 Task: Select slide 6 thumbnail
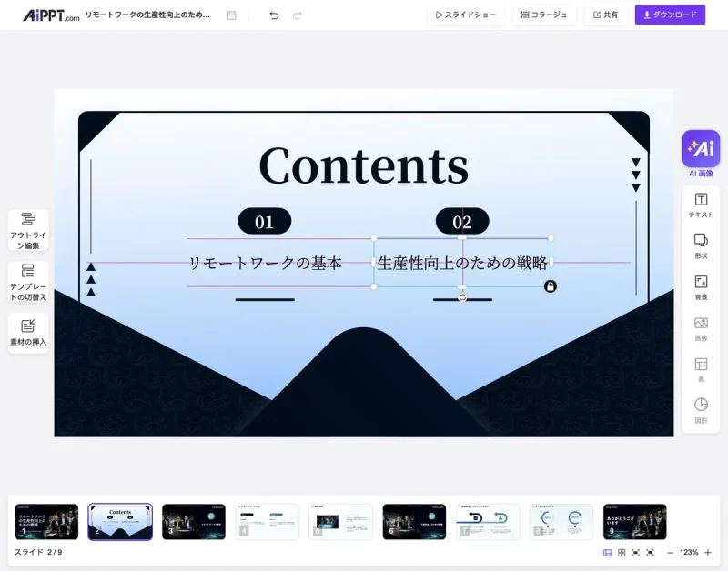point(414,522)
